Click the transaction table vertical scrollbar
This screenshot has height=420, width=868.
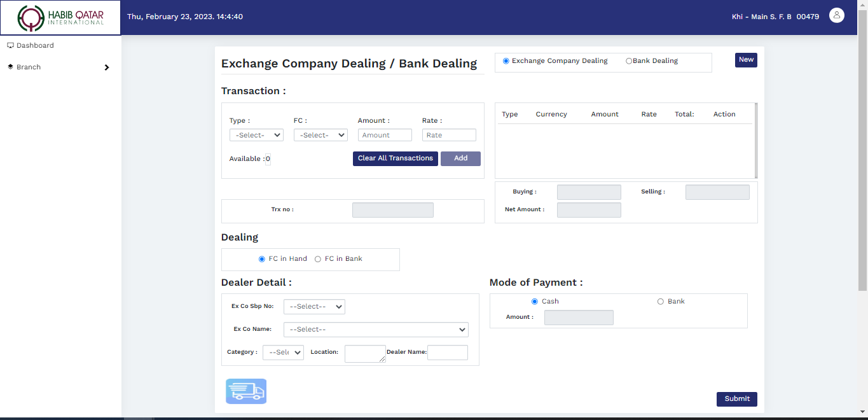755,140
